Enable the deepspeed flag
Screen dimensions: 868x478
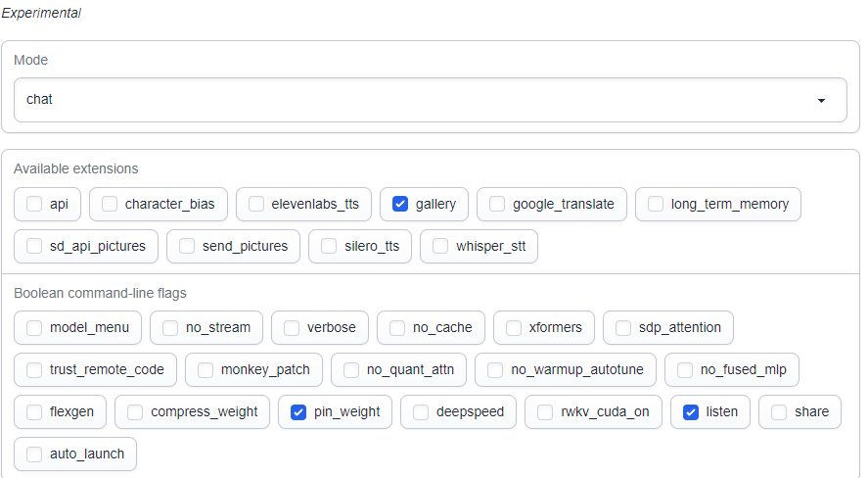421,412
